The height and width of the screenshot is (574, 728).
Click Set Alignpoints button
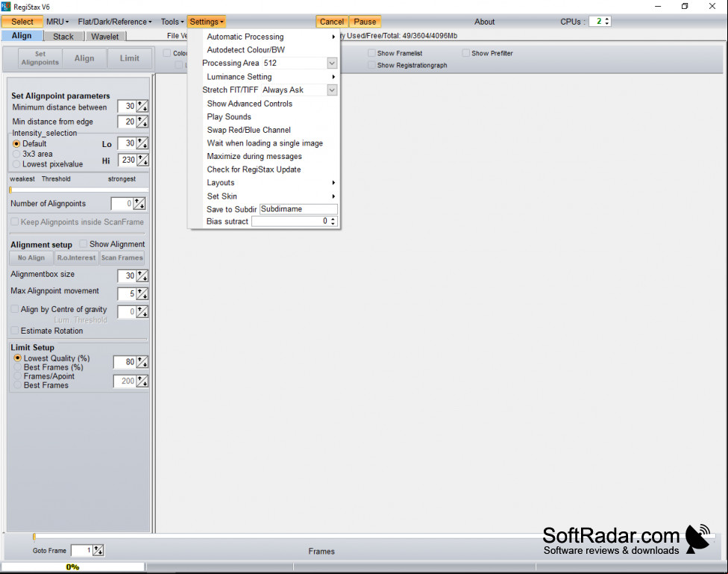pos(40,58)
